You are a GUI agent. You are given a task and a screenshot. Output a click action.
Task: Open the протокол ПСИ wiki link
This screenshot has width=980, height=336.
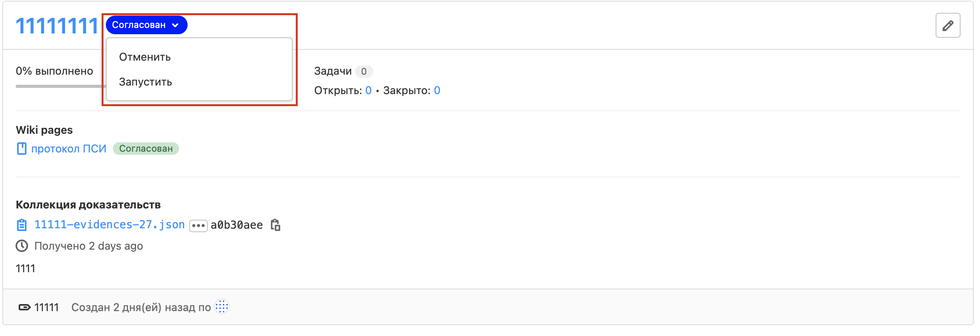click(69, 149)
